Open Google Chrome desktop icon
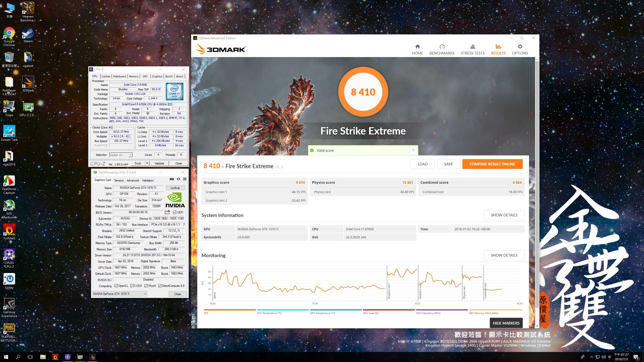 coord(9,37)
